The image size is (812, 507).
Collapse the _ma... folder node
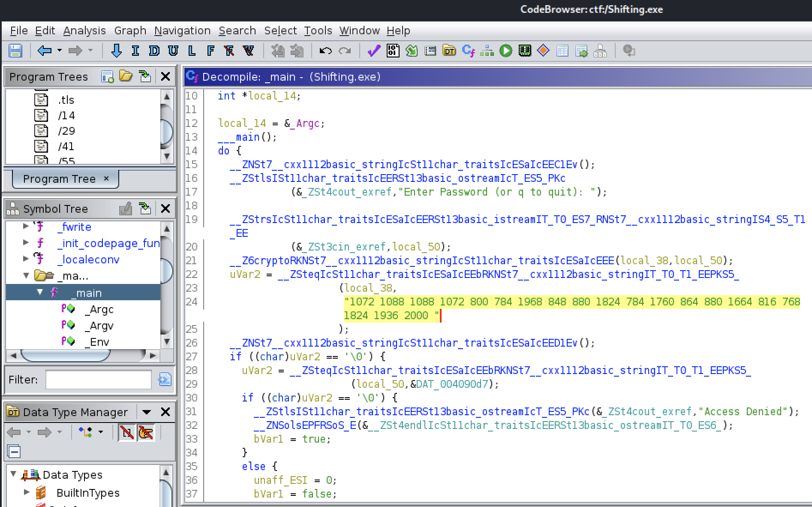coord(26,275)
